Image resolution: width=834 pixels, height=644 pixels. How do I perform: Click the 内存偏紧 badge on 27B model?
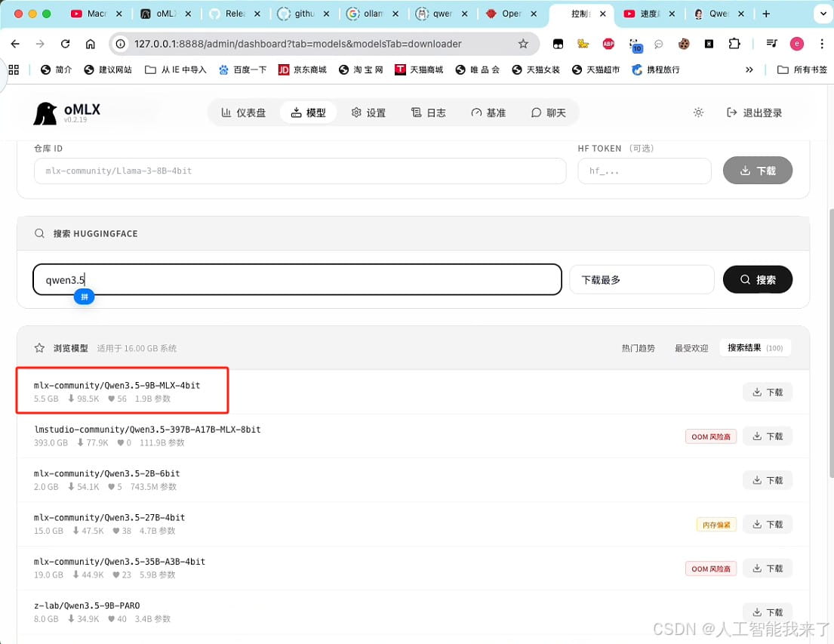(x=716, y=525)
